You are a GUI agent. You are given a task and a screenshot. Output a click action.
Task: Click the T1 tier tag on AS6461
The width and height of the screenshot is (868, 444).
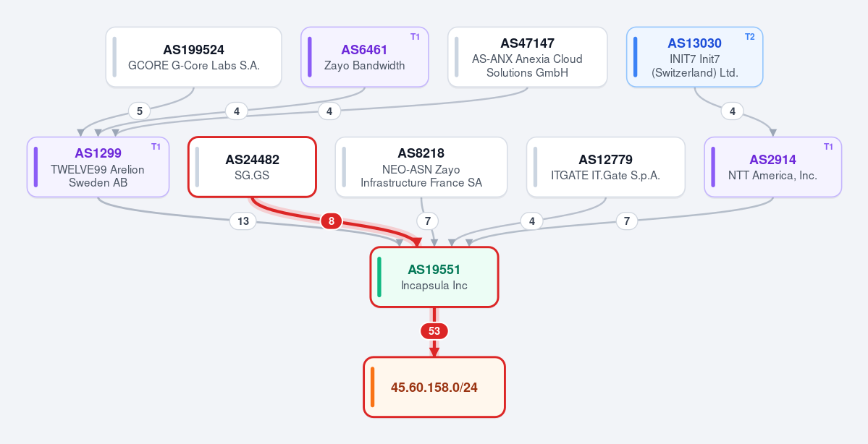click(416, 36)
